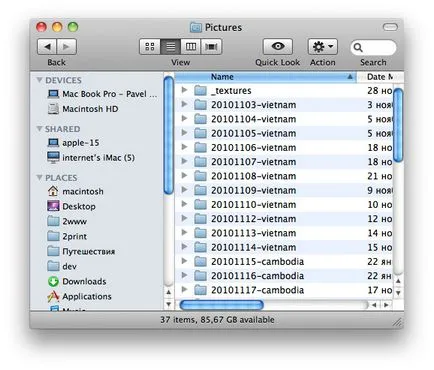The width and height of the screenshot is (434, 370).
Task: Open the Action gear menu
Action: click(322, 46)
